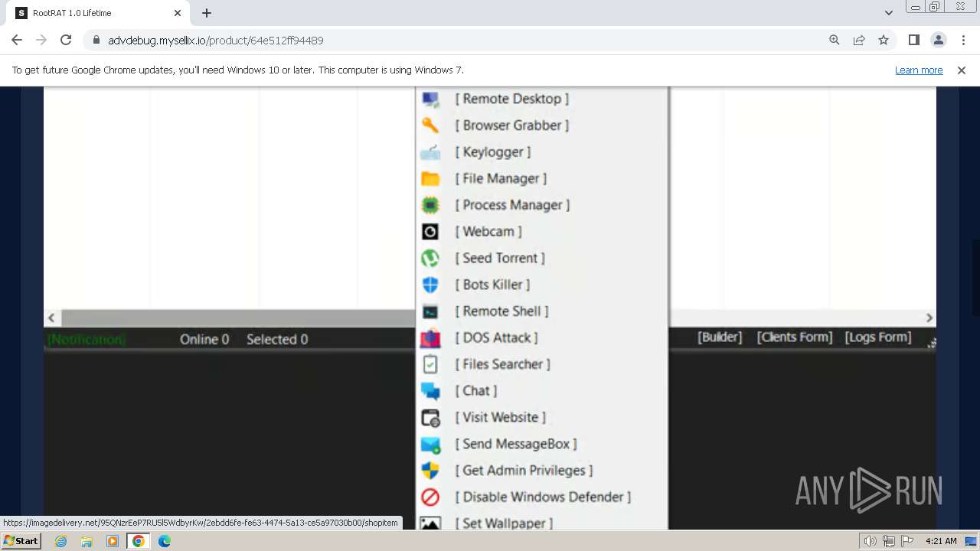The width and height of the screenshot is (980, 551).
Task: Click the Chat speech bubbles icon
Action: coord(430,391)
